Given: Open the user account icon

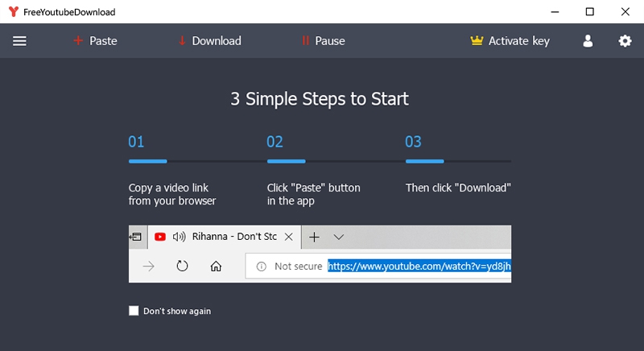Looking at the screenshot, I should tap(588, 41).
